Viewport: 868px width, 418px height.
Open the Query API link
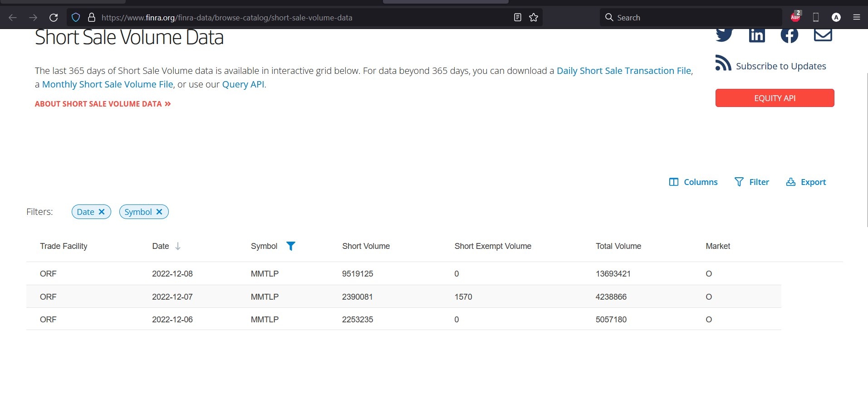coord(243,84)
